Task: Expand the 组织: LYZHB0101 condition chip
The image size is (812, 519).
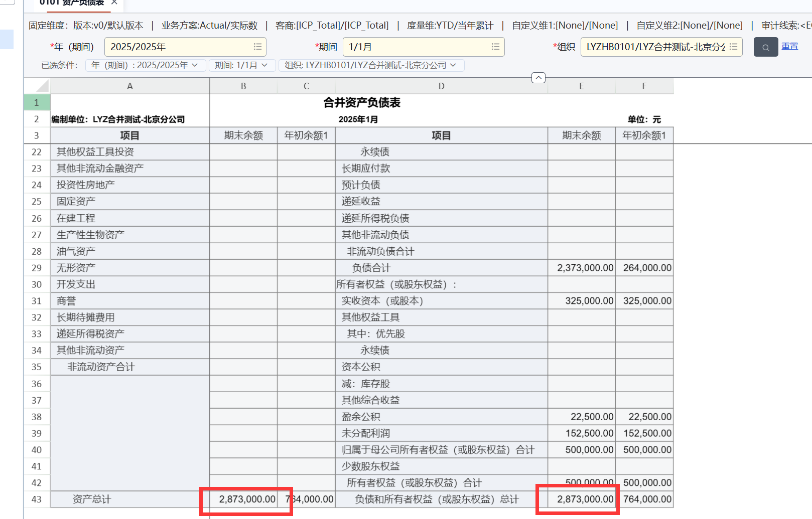Action: (x=453, y=65)
